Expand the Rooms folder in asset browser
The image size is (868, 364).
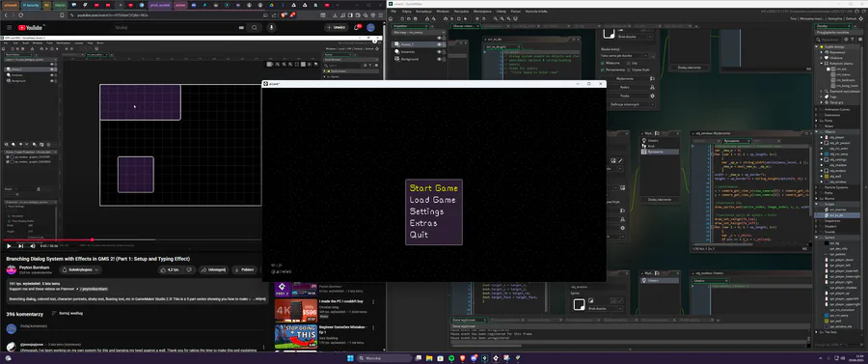(817, 198)
